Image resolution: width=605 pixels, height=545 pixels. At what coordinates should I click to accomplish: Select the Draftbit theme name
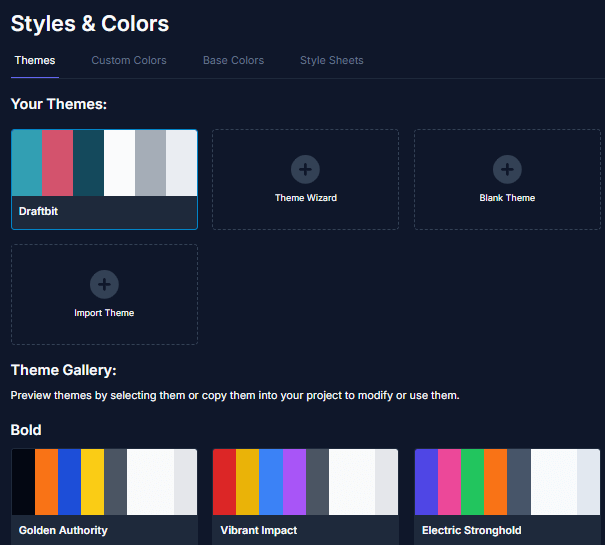tap(38, 212)
